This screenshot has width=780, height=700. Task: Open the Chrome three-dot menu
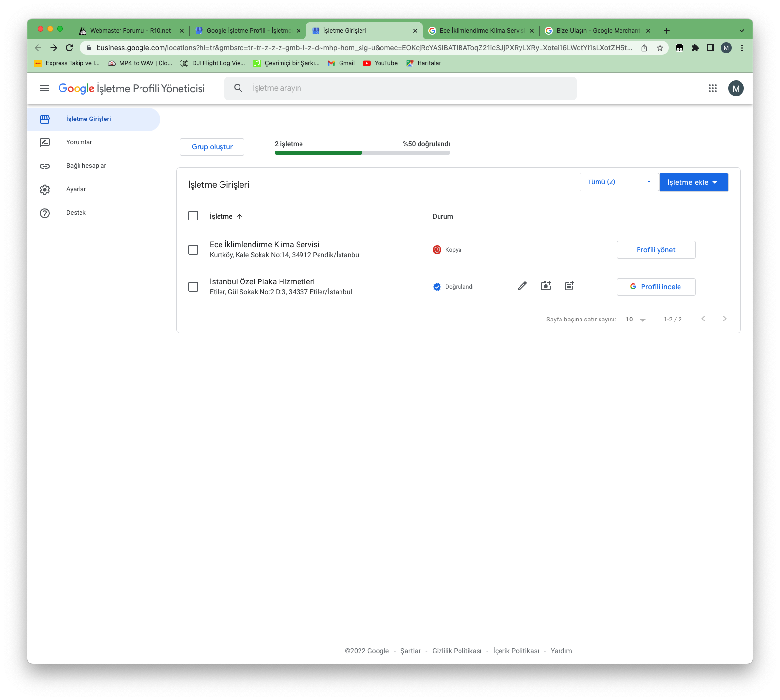pyautogui.click(x=742, y=48)
